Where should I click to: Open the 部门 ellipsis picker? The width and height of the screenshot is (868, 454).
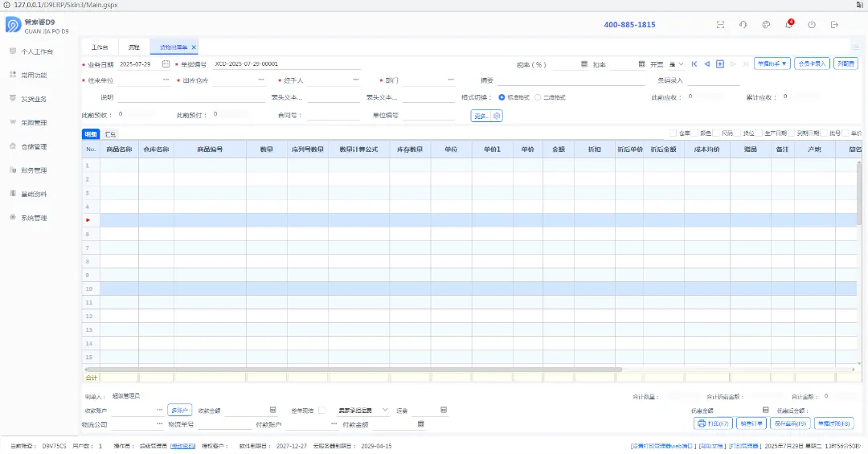click(451, 80)
